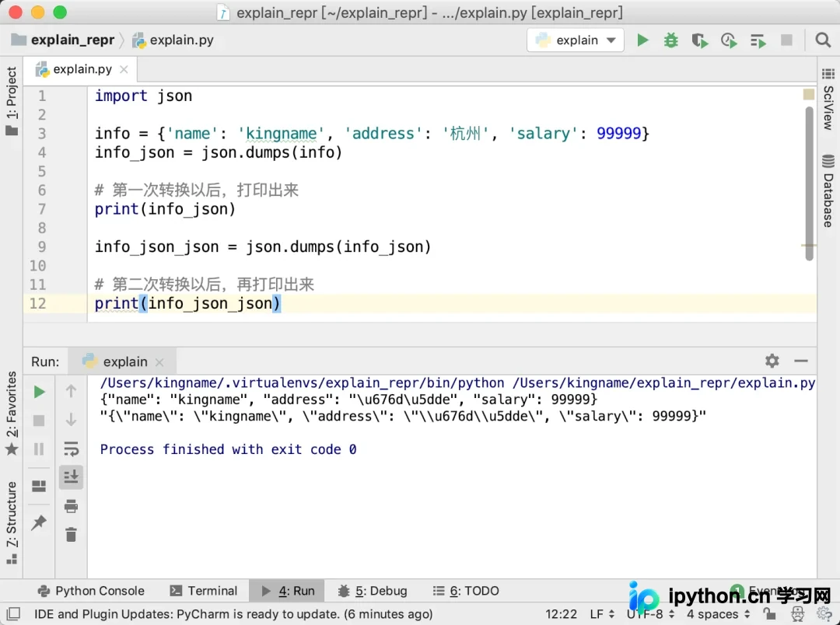Click the concurrency diagram run icon
The width and height of the screenshot is (840, 625).
(758, 40)
